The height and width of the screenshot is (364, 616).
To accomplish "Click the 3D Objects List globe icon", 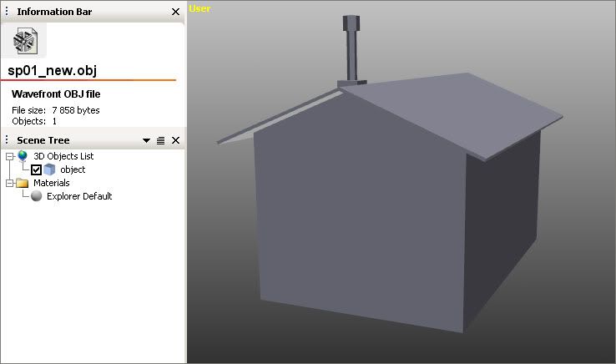I will (x=22, y=156).
